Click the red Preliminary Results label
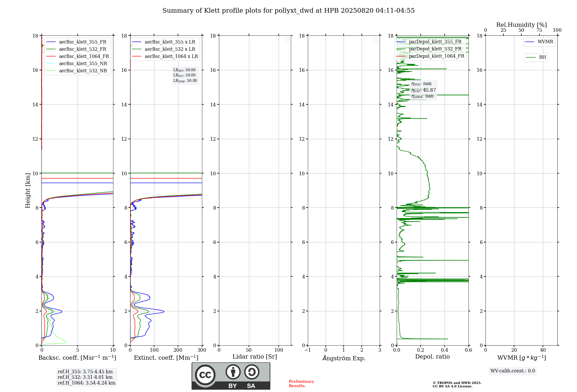Viewport: 577px width, 392px height. 301,384
